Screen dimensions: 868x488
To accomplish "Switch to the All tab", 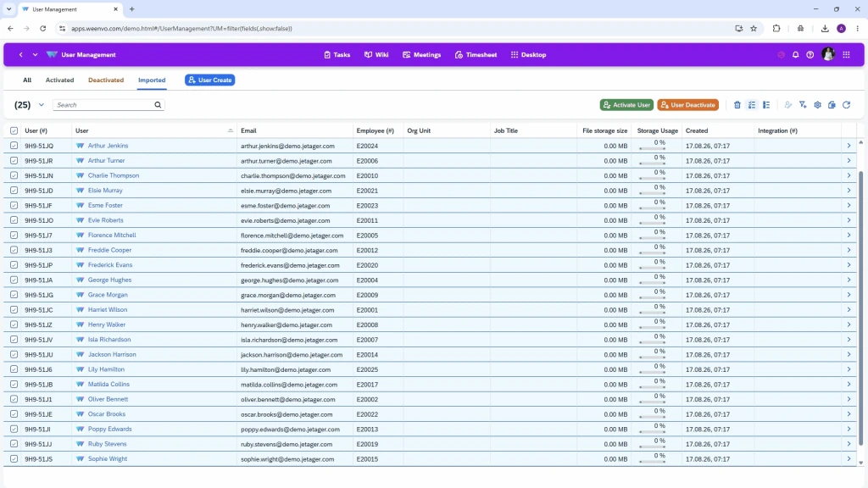I will pyautogui.click(x=27, y=80).
